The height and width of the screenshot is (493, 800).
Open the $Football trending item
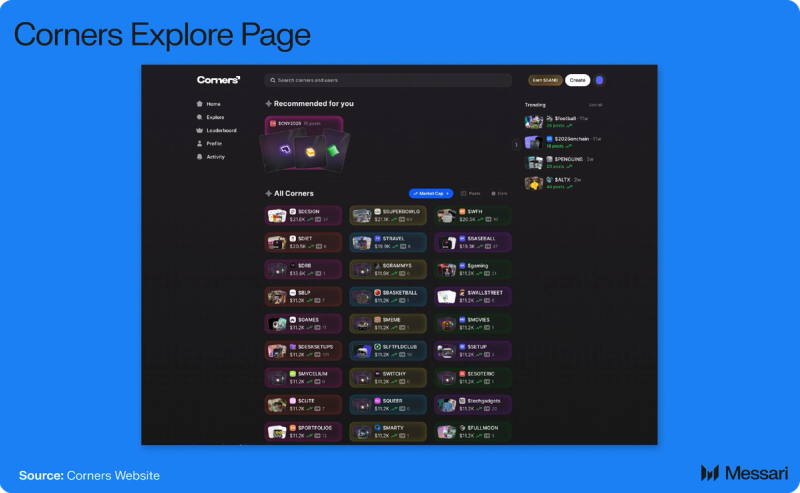click(562, 121)
